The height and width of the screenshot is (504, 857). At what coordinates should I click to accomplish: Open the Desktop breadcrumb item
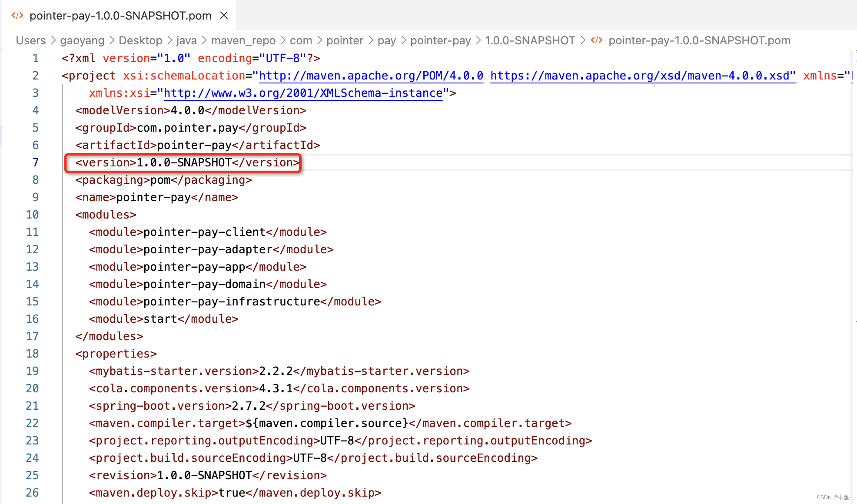140,40
